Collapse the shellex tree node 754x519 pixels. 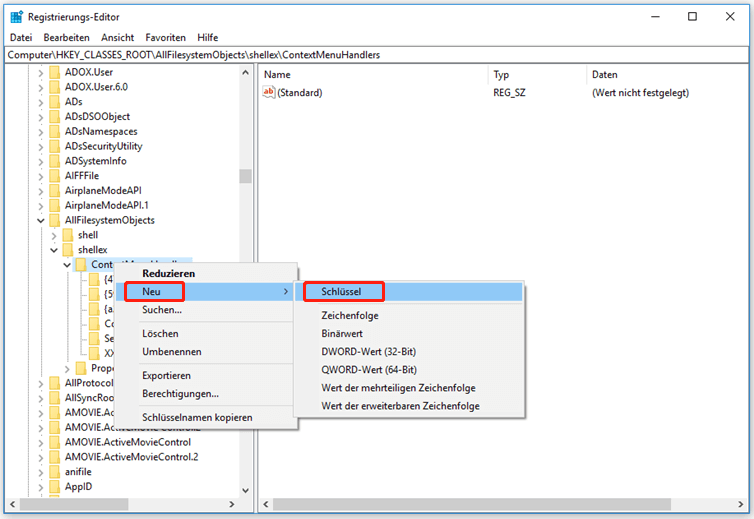point(54,250)
